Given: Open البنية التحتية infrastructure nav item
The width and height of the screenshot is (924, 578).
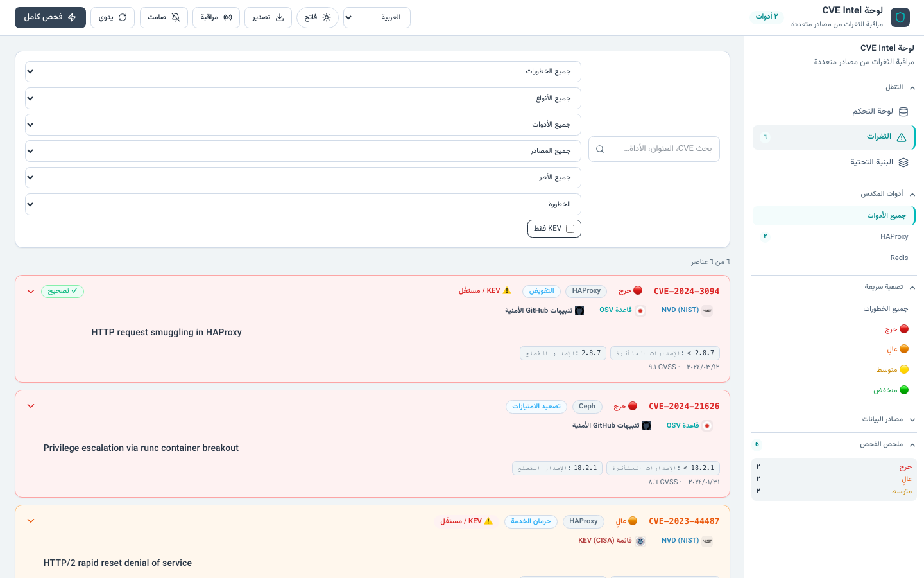Looking at the screenshot, I should [834, 162].
